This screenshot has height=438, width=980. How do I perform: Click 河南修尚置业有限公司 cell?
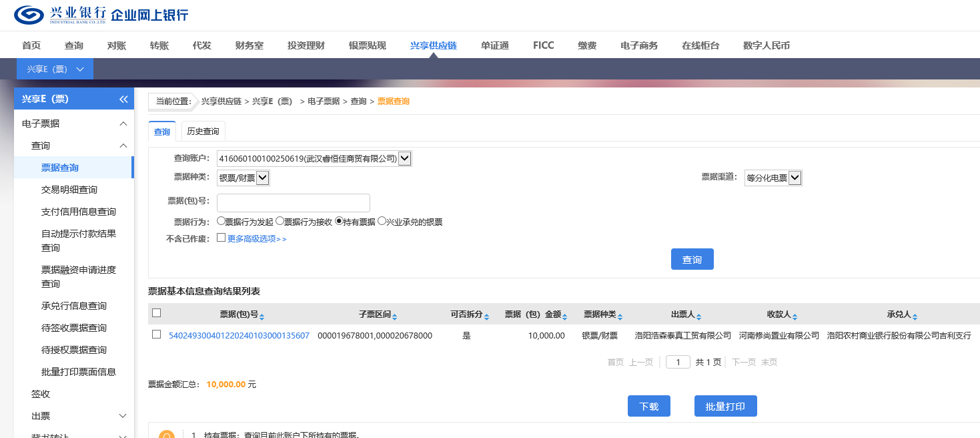coord(779,335)
